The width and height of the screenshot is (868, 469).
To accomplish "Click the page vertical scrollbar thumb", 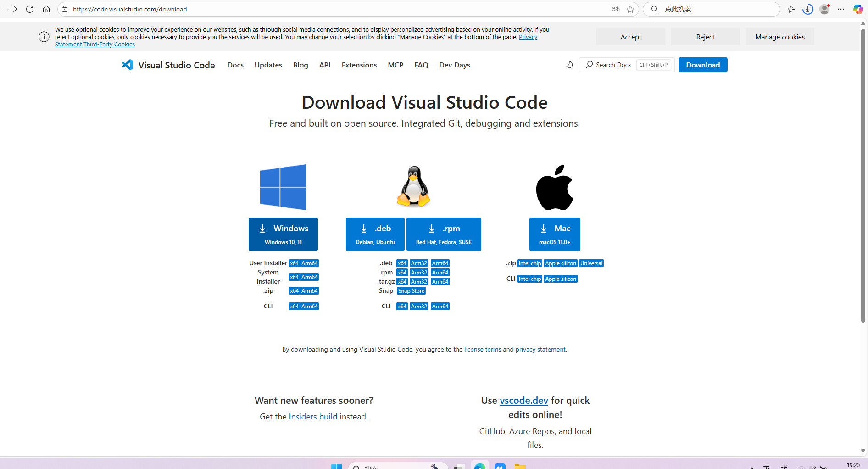I will pos(863,176).
